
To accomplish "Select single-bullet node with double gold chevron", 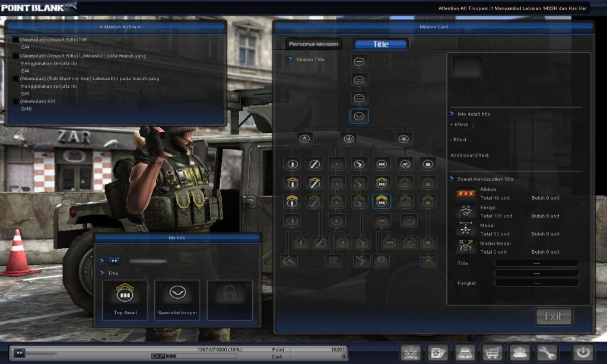I will point(293,201).
